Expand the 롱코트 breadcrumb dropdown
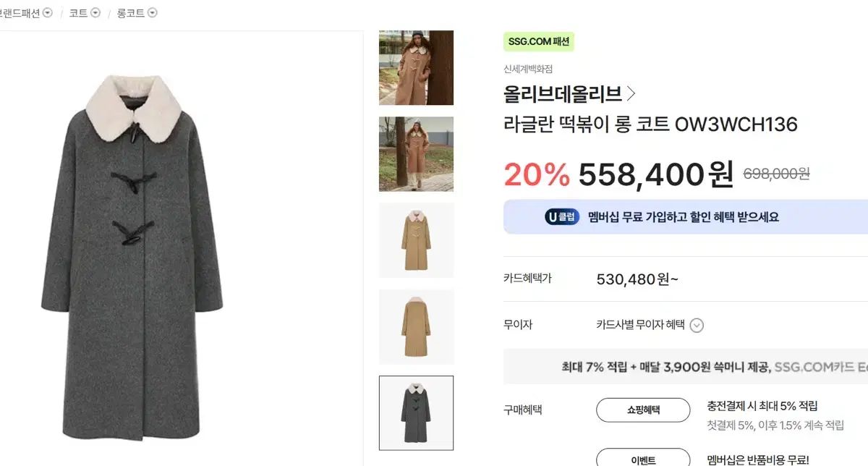Viewport: 868px width, 466px height. click(x=152, y=13)
